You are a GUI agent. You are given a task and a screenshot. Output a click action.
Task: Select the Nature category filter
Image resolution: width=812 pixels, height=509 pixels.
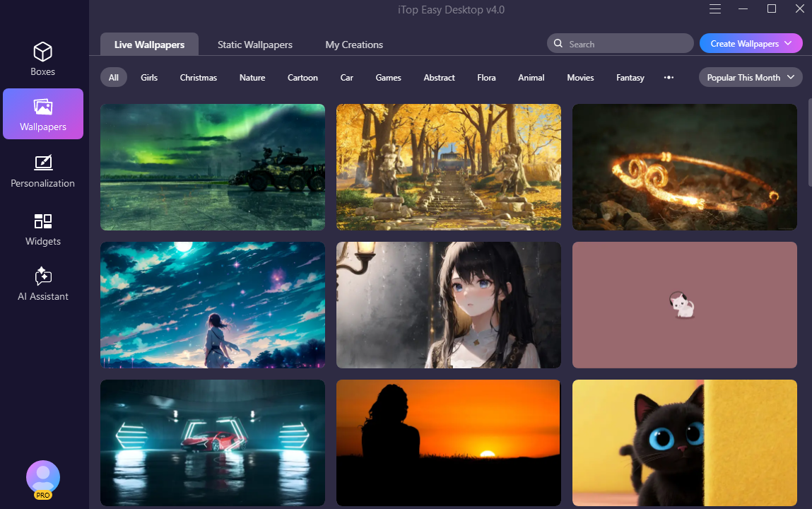point(252,78)
